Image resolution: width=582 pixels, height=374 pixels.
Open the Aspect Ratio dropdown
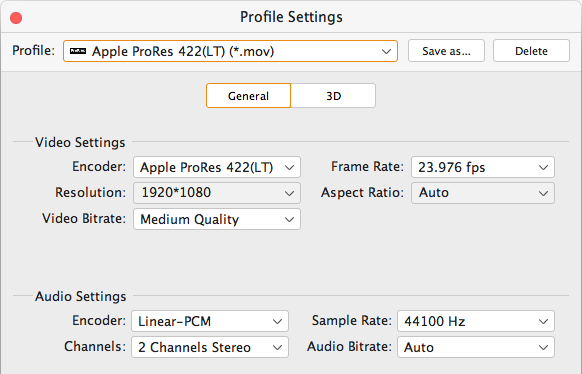tap(483, 193)
